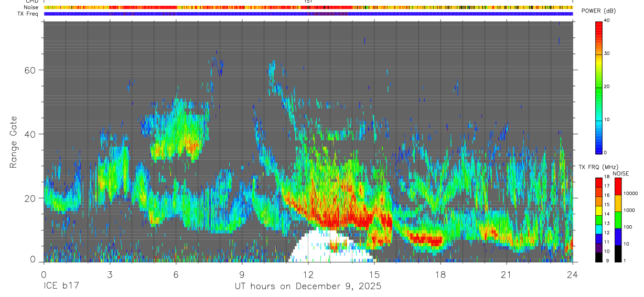Select the 9 label in the TX FRQ legend
This screenshot has width=644, height=297.
(607, 260)
